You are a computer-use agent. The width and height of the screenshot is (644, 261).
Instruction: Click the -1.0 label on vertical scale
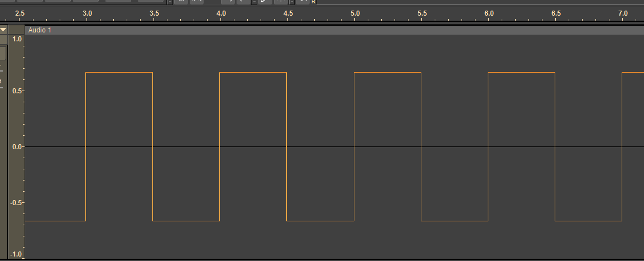point(16,254)
